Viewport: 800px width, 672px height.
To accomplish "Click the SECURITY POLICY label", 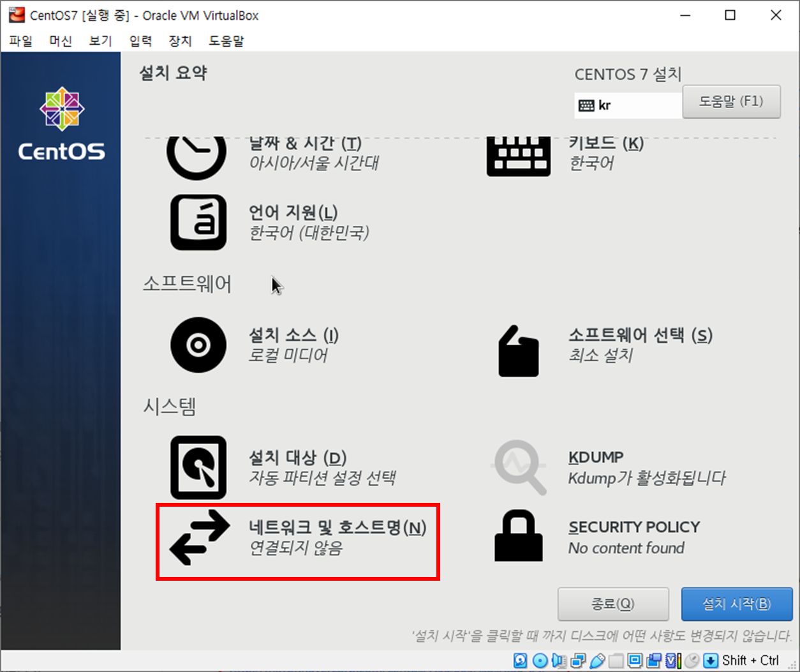I will pyautogui.click(x=634, y=527).
